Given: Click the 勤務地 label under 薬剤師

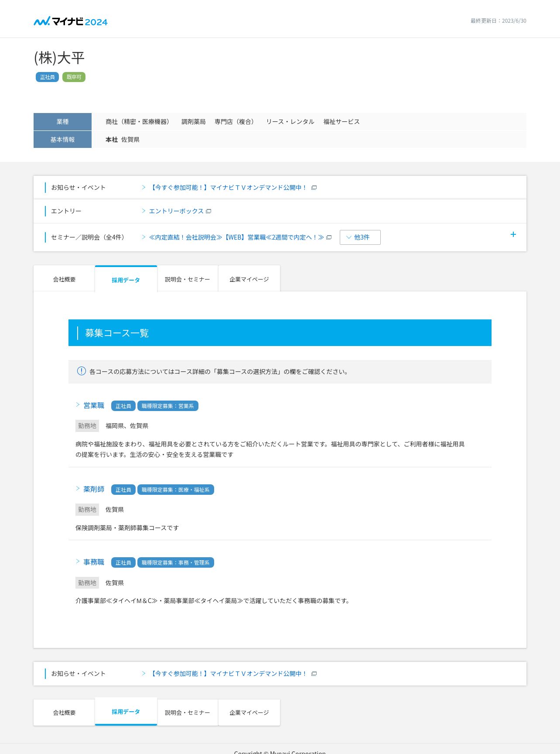Looking at the screenshot, I should coord(87,510).
